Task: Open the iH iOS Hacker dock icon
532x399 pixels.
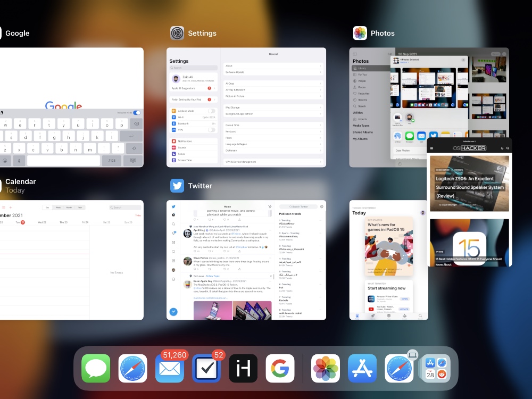Action: tap(243, 368)
